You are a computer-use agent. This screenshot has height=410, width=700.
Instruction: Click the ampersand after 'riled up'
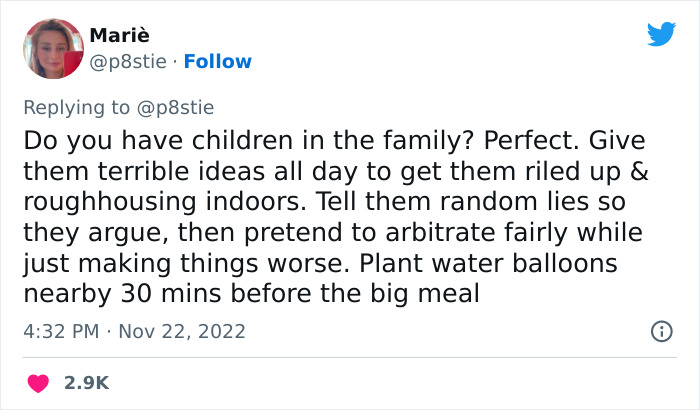tap(642, 171)
